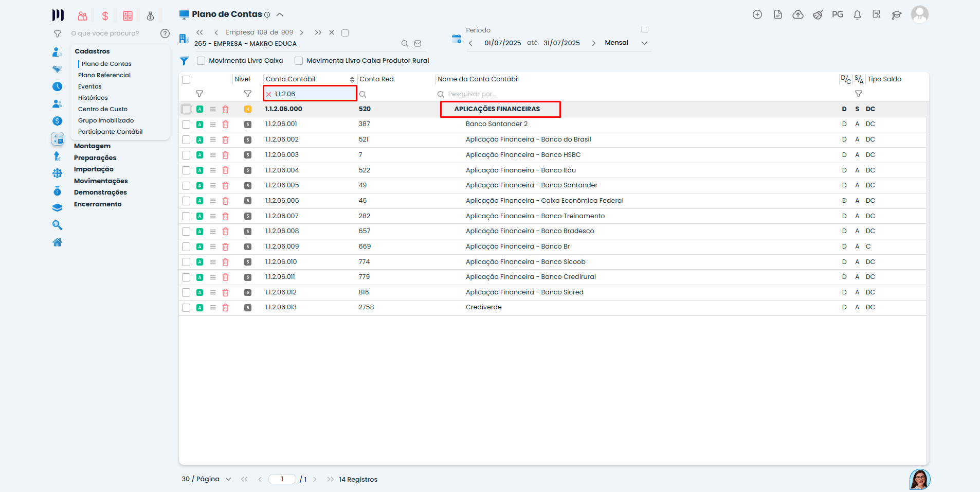The image size is (980, 492).
Task: Sort by the Conta Contábil column
Action: (352, 80)
